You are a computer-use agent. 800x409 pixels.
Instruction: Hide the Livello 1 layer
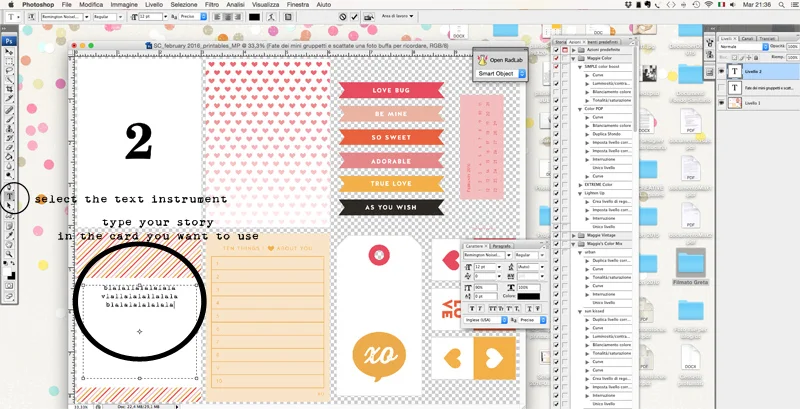(x=721, y=103)
